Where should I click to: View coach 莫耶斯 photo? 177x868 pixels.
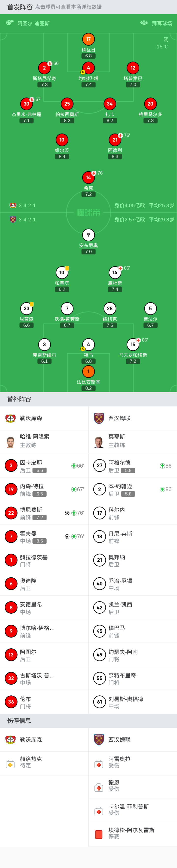99,442
